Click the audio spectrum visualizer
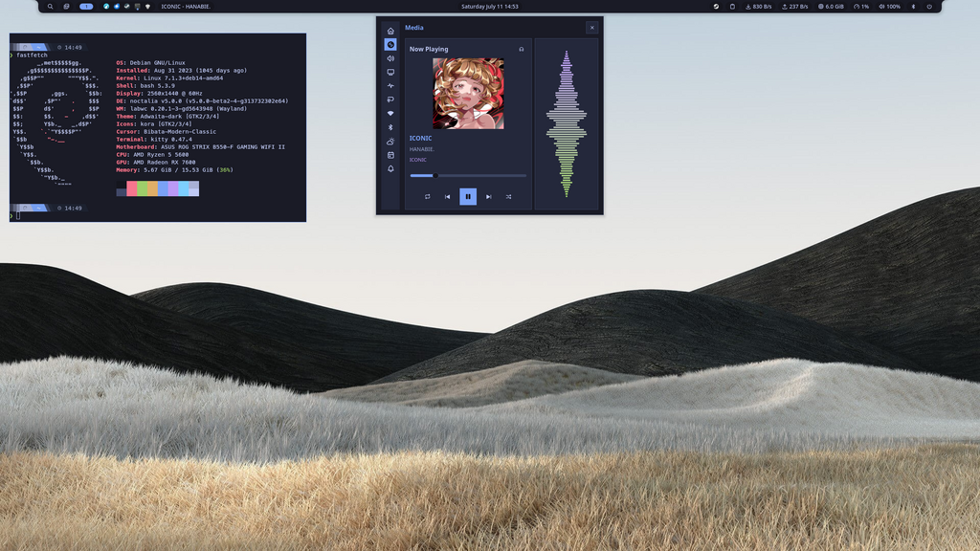Image resolution: width=980 pixels, height=551 pixels. click(567, 123)
